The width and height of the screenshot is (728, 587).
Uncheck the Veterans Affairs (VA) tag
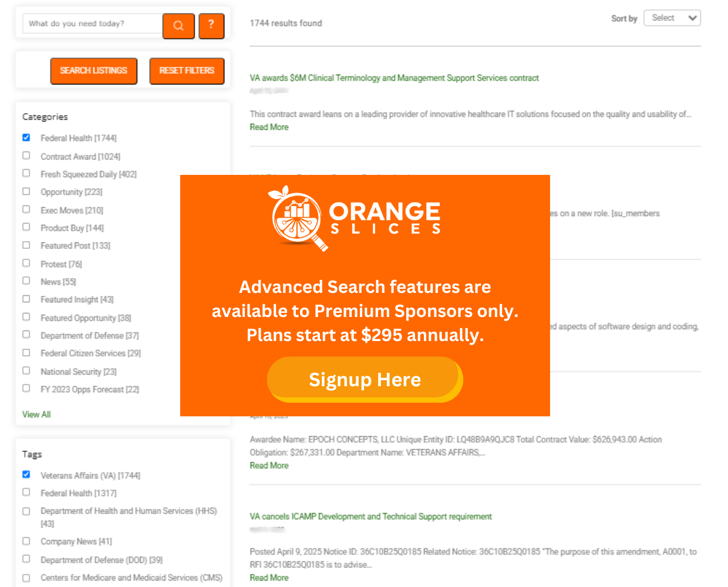point(26,474)
